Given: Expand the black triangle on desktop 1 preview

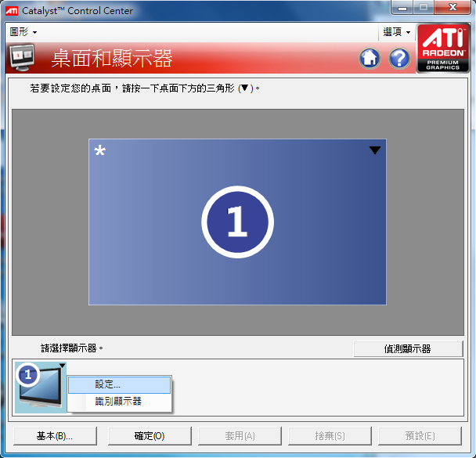Looking at the screenshot, I should (x=375, y=150).
